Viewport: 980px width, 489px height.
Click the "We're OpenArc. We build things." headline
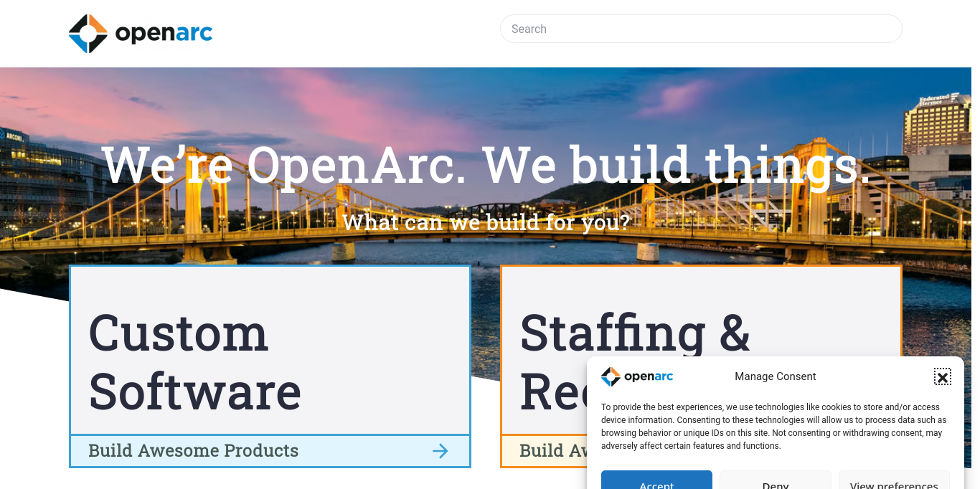[x=486, y=165]
